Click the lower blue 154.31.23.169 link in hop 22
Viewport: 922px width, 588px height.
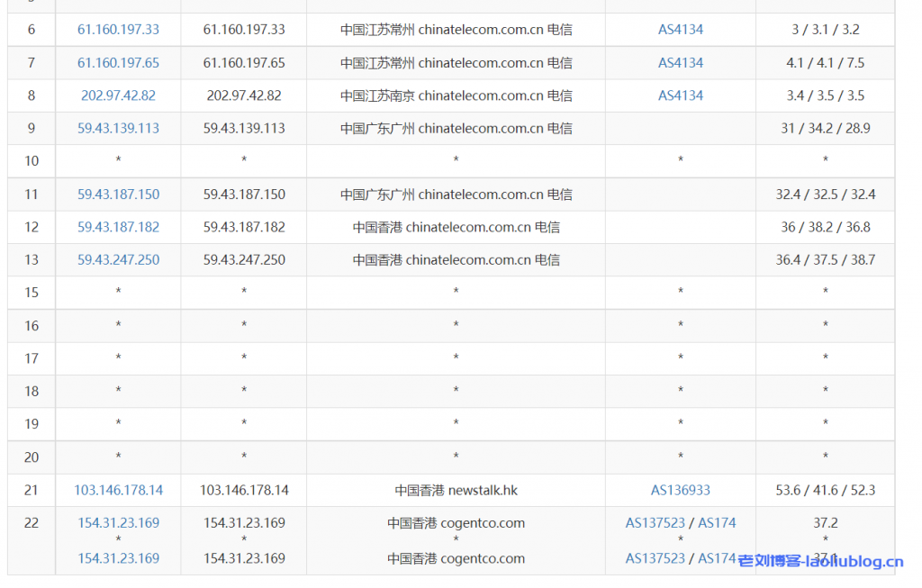coord(118,558)
